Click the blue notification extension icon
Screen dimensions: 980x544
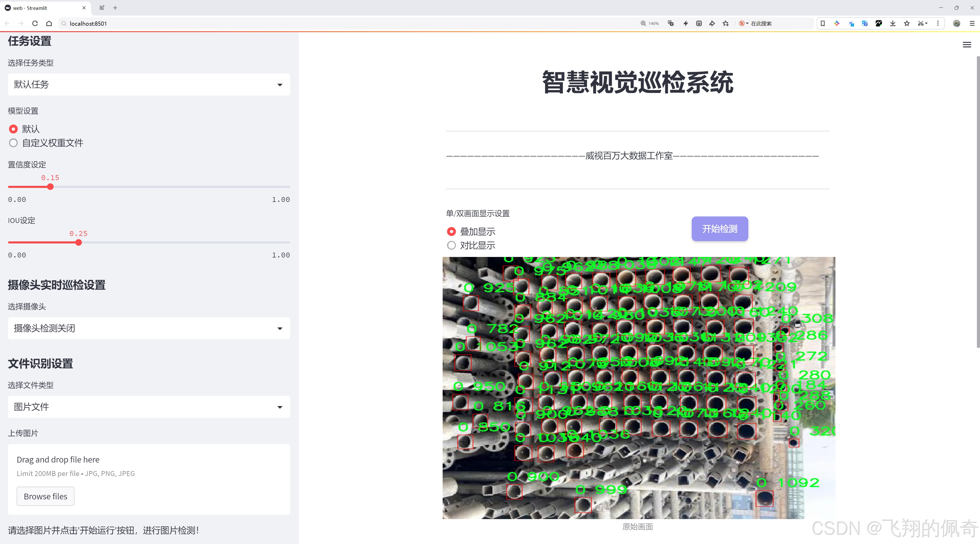click(x=851, y=23)
